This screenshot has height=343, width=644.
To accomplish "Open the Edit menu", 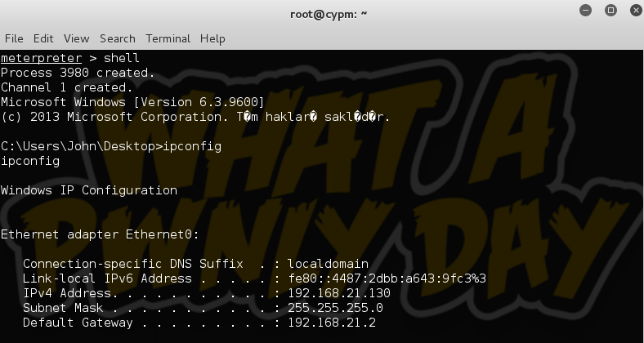I will (43, 38).
